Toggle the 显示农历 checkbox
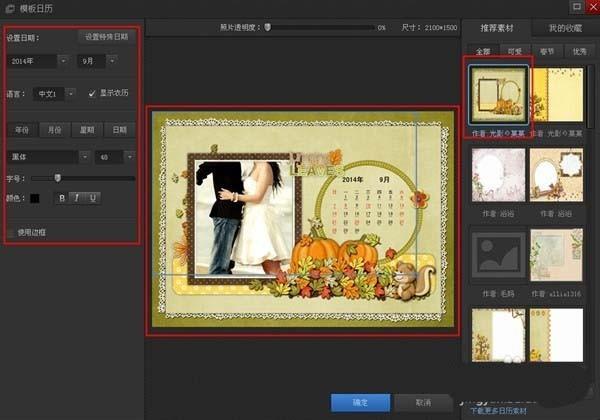This screenshot has height=420, width=600. [x=92, y=93]
